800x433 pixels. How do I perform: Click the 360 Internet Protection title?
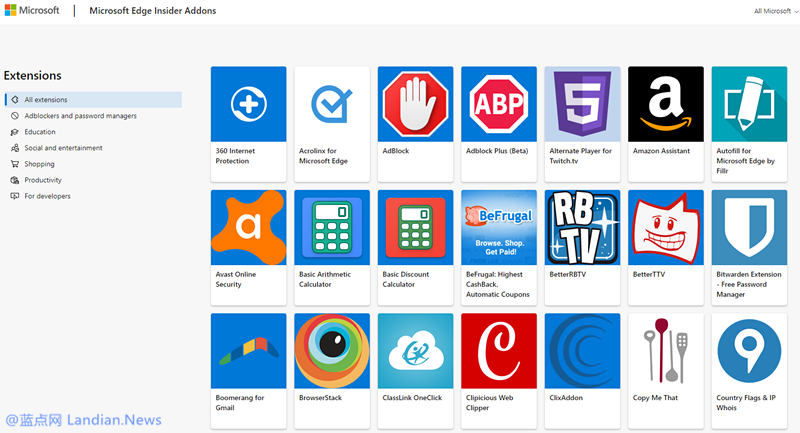coord(235,156)
